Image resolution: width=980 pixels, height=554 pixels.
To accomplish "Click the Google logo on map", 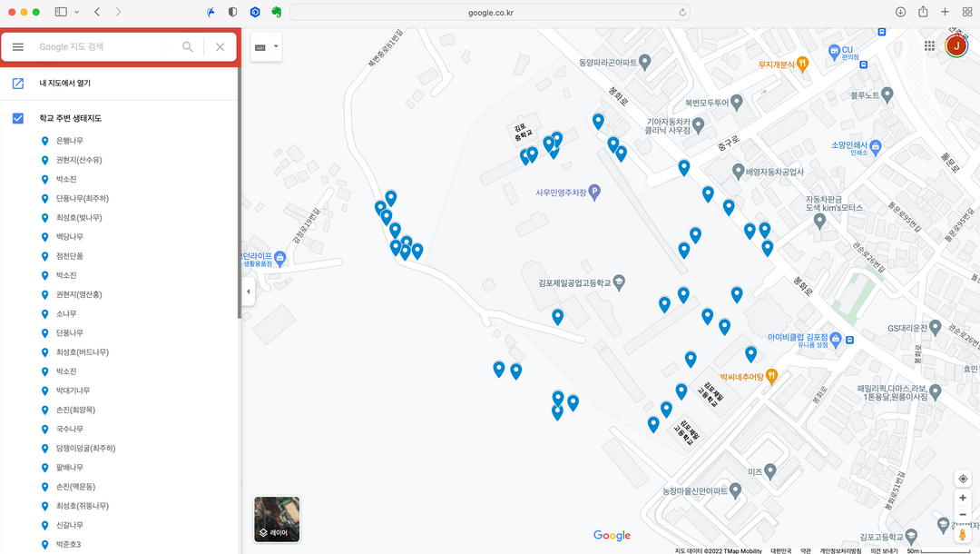I will [x=612, y=535].
